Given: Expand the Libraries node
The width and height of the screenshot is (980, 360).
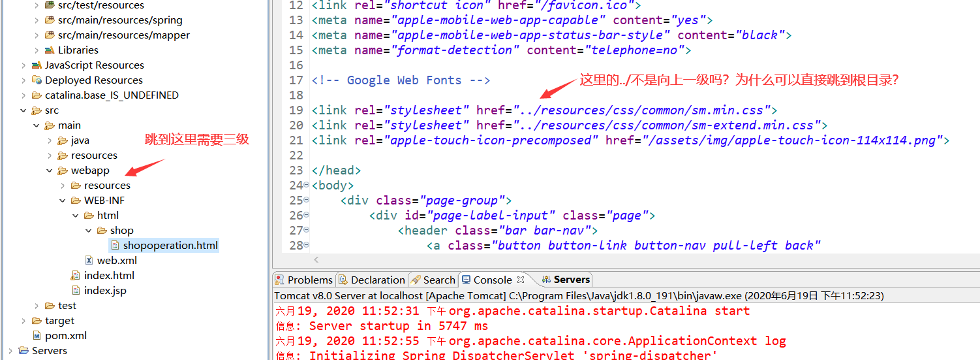Looking at the screenshot, I should pyautogui.click(x=37, y=50).
